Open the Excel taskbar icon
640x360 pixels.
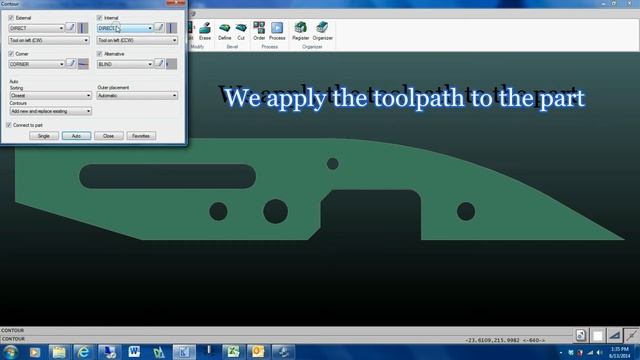click(x=233, y=352)
